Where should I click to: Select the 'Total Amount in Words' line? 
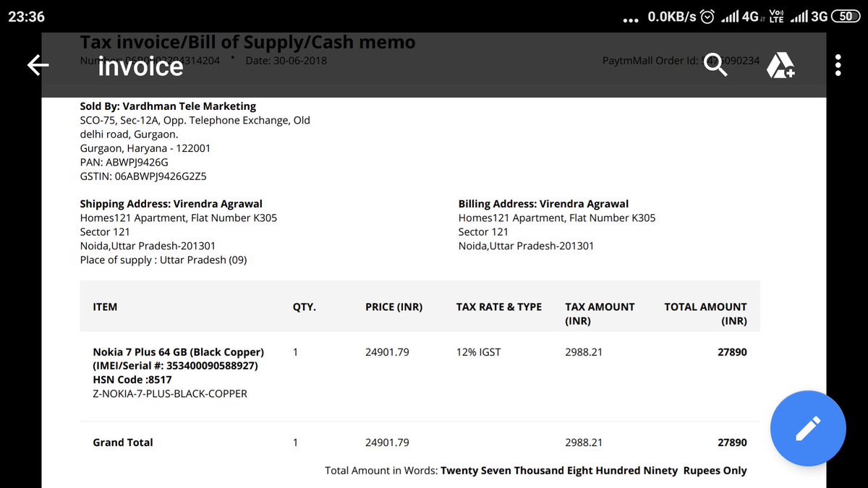tap(536, 471)
